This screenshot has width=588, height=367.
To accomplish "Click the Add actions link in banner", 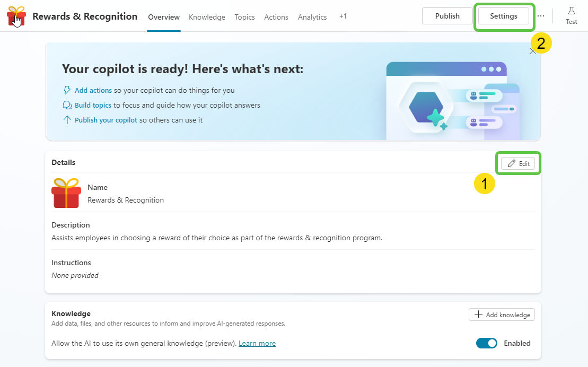I will (x=93, y=90).
